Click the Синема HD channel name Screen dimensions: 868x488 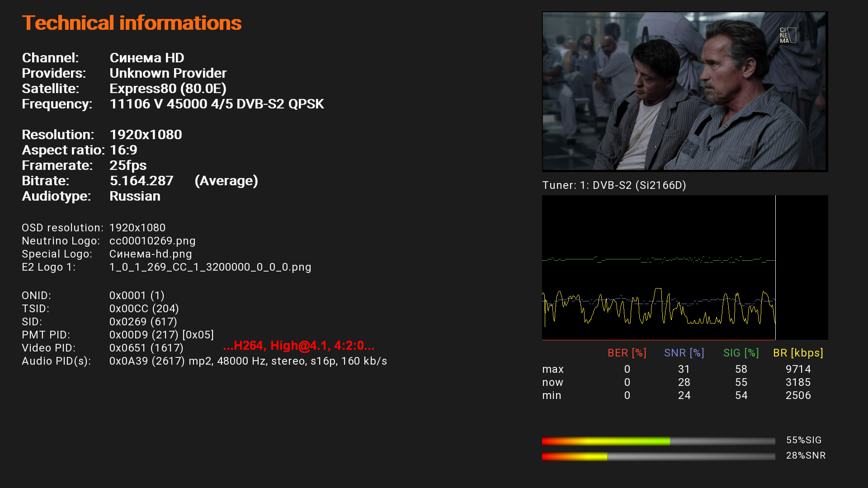pos(147,58)
